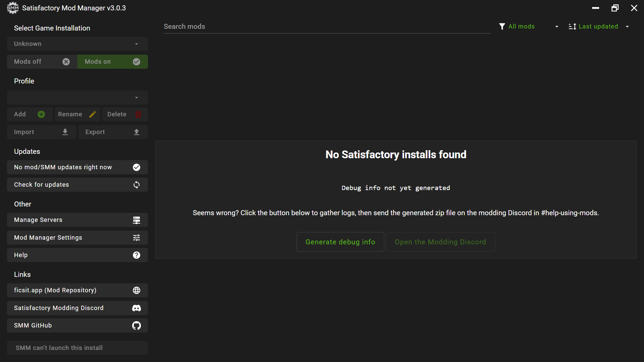
Task: Import a profile
Action: pyautogui.click(x=42, y=132)
